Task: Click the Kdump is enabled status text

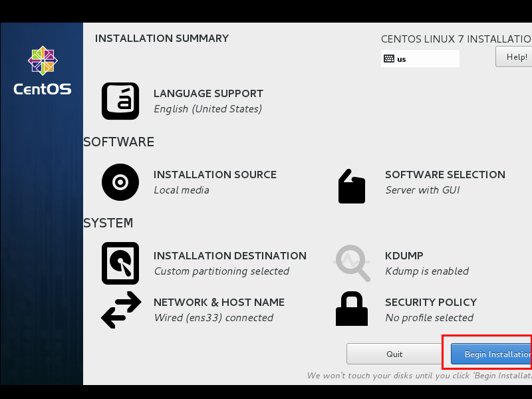Action: click(x=427, y=271)
